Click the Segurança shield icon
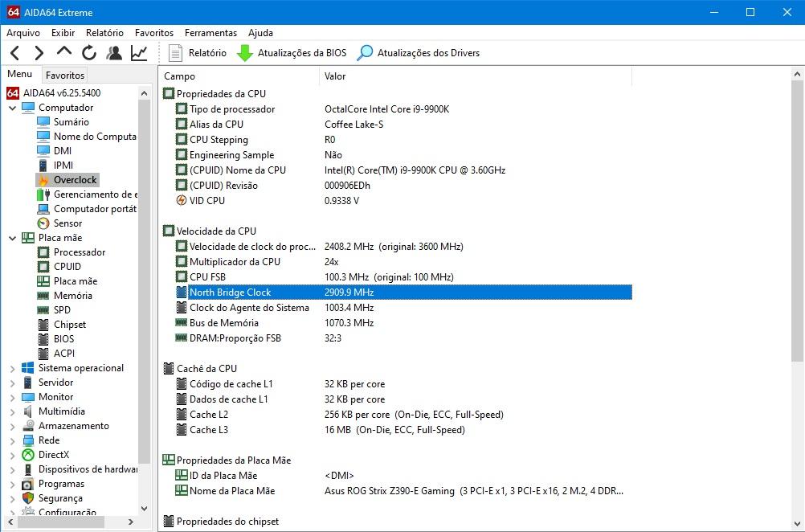The width and height of the screenshot is (805, 532). [28, 498]
